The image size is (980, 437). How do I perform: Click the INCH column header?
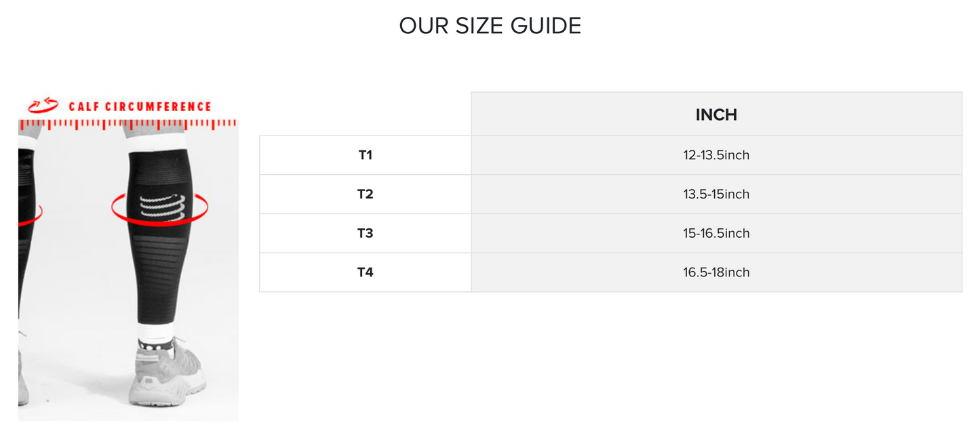click(716, 115)
